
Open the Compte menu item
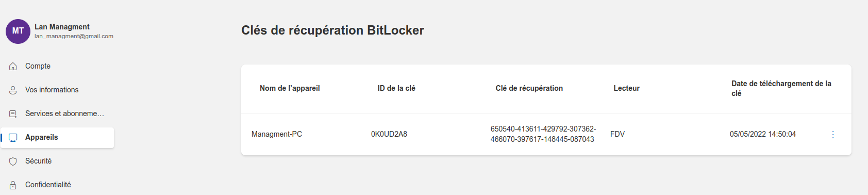point(57,66)
